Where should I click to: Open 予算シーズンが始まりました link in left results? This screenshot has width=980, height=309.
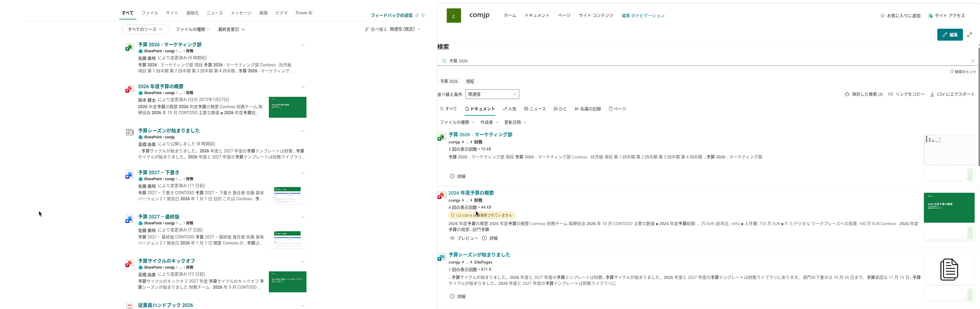coord(169,131)
